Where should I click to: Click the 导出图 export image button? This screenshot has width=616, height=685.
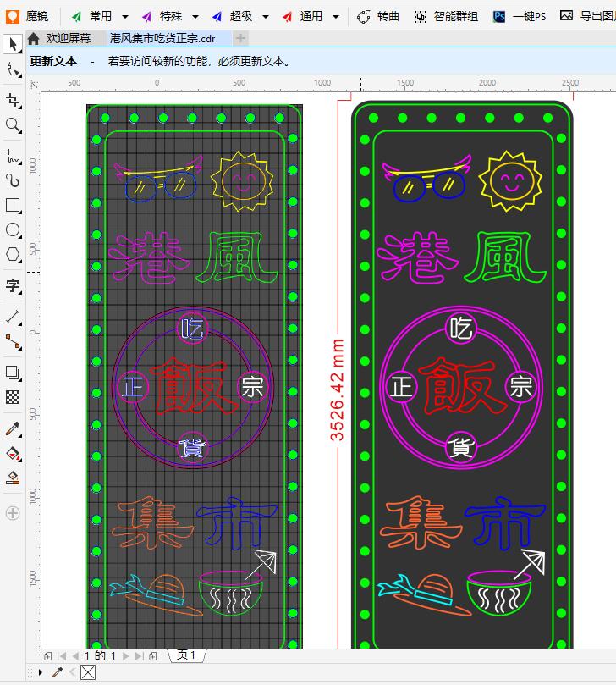coord(587,16)
